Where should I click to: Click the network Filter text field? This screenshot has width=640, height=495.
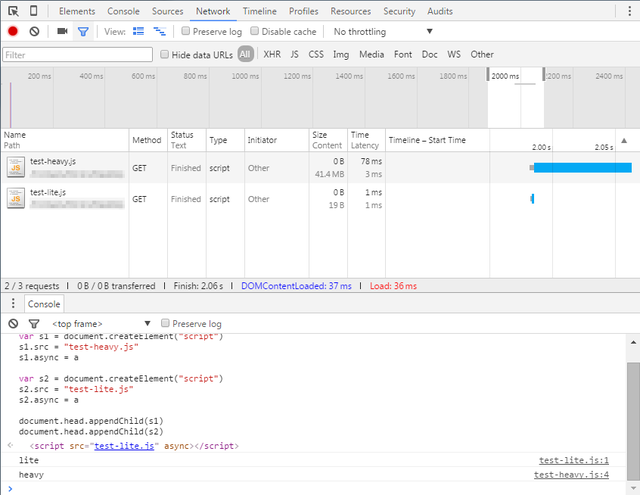(x=78, y=55)
